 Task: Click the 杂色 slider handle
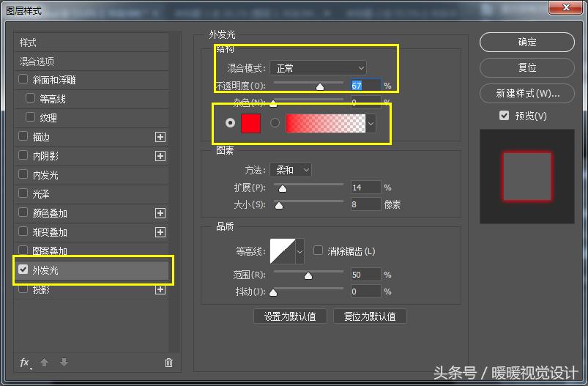tap(273, 103)
